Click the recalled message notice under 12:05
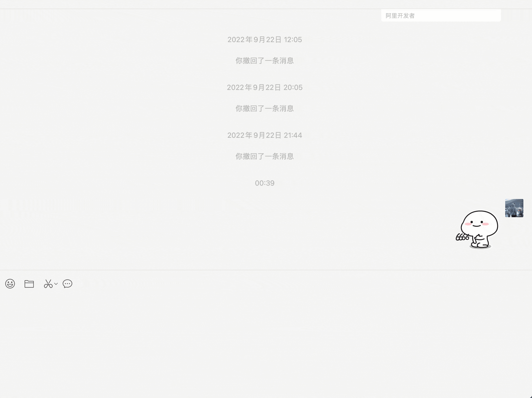Screen dimensions: 532x398 point(265,61)
